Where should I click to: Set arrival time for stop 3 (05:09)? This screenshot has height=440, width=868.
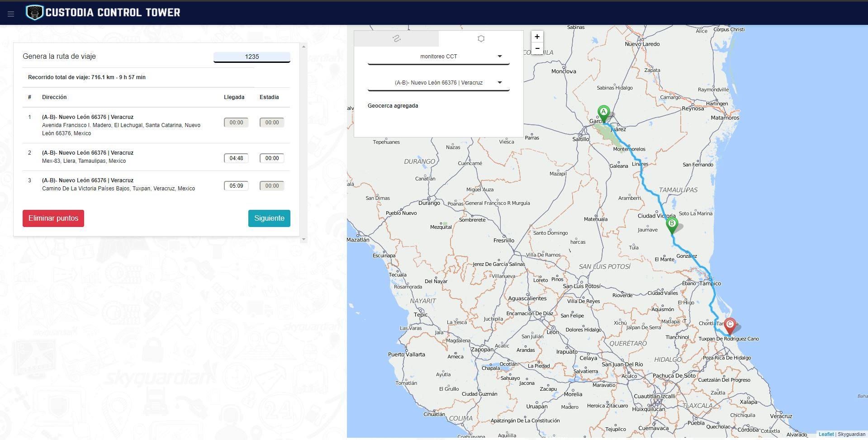click(x=236, y=186)
